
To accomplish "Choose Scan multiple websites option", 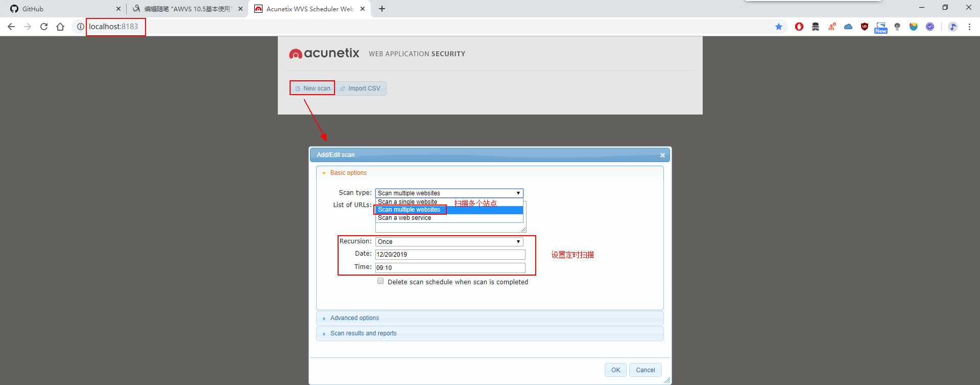I will click(449, 210).
